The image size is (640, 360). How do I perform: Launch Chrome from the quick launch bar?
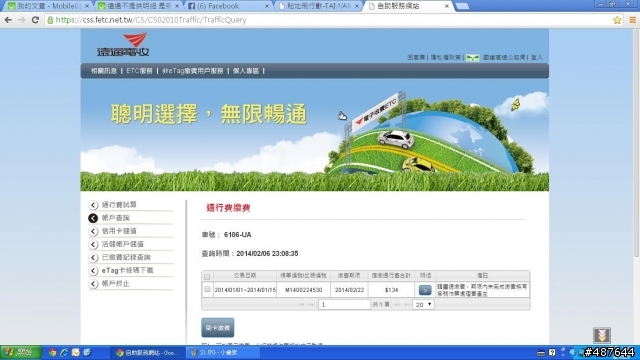(52, 352)
